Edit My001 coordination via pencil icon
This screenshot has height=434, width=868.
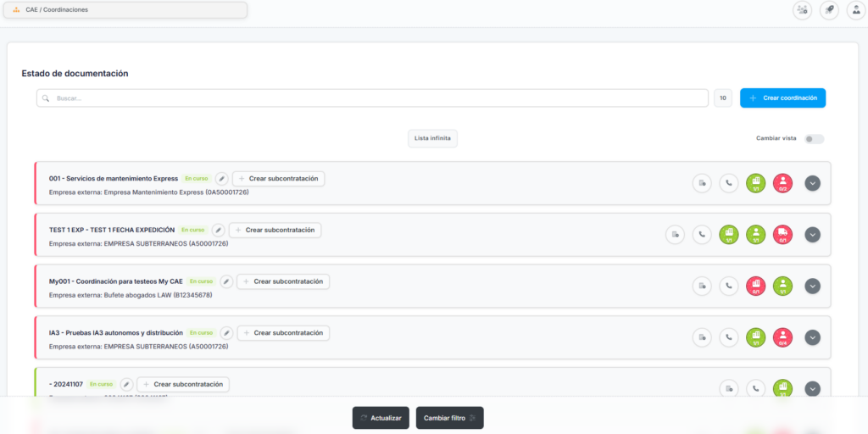click(225, 281)
